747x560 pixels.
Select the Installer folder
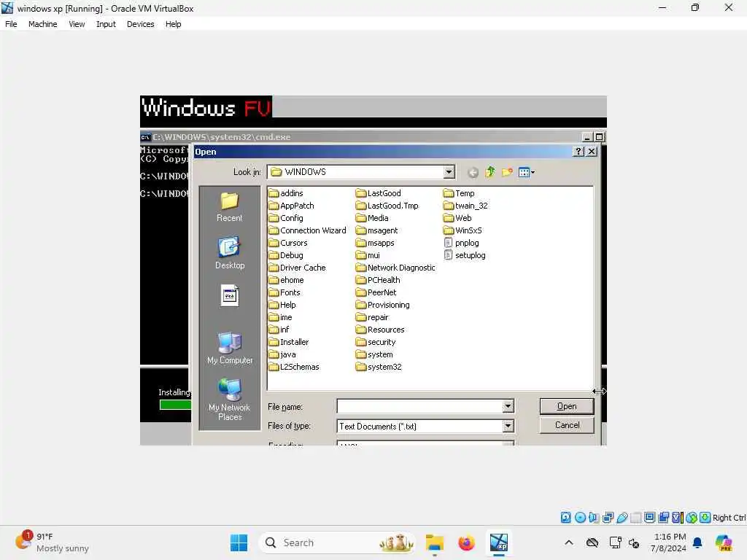tap(289, 342)
